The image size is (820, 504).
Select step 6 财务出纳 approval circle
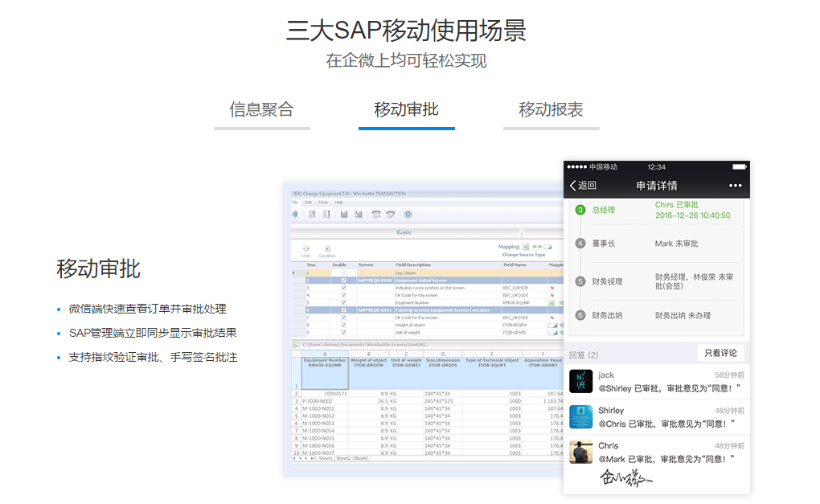click(x=580, y=315)
